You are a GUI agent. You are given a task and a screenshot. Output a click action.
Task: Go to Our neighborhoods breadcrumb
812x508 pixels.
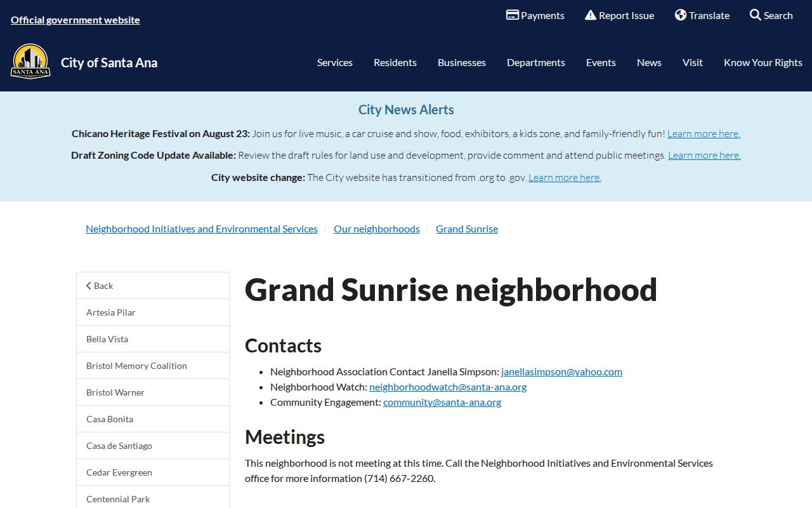point(377,229)
